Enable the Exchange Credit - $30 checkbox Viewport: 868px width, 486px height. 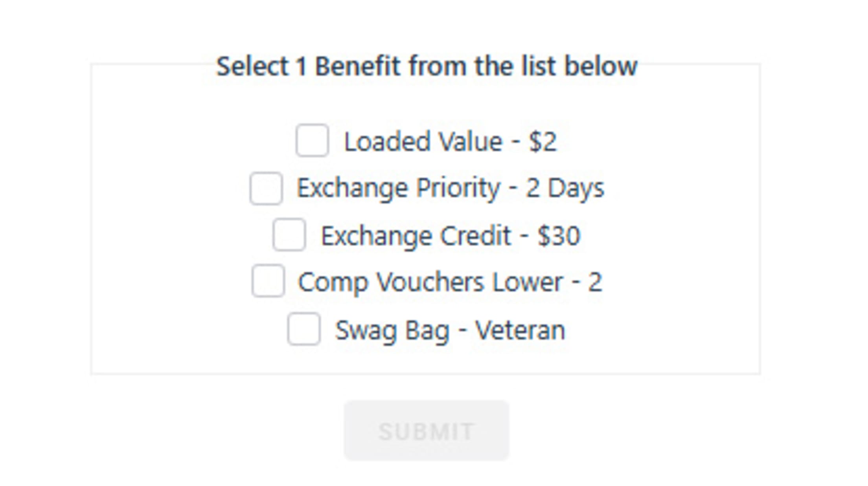pos(289,235)
